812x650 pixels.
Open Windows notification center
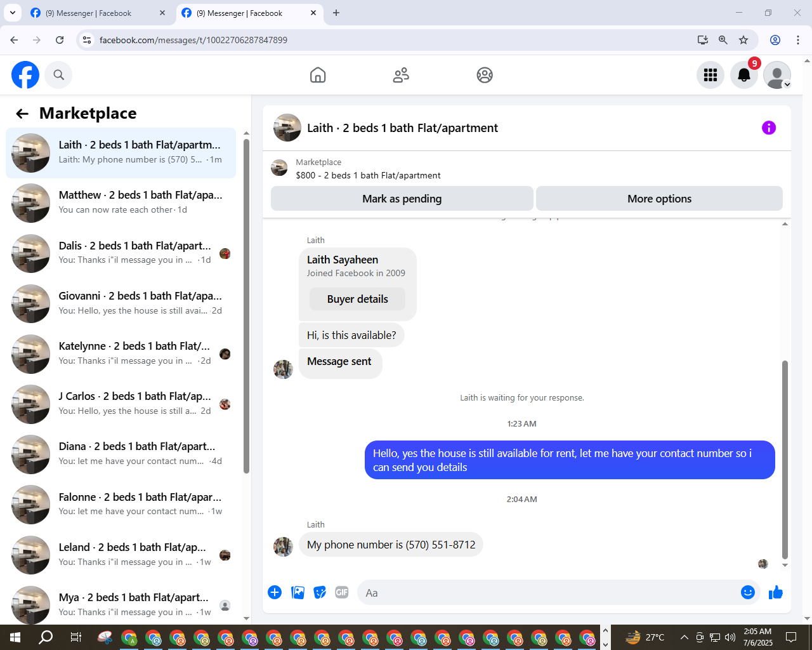point(791,637)
